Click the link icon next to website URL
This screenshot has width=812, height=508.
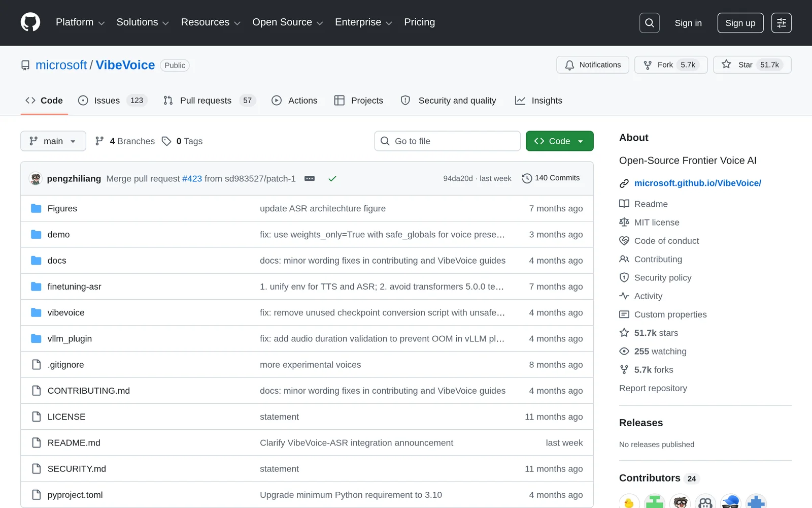(624, 183)
